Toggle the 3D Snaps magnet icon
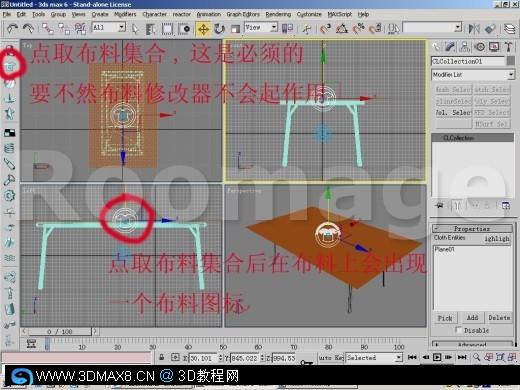This screenshot has height=390, width=520. (325, 29)
